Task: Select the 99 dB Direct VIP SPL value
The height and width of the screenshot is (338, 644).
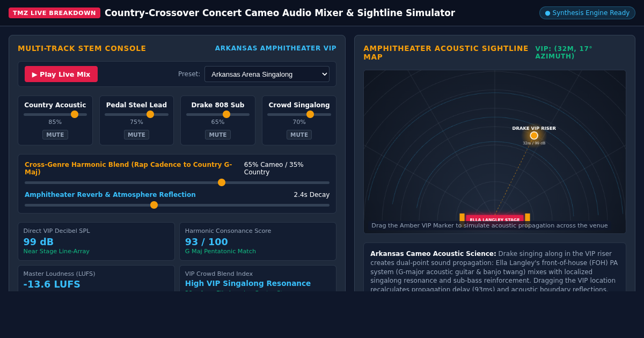Action: 39,242
